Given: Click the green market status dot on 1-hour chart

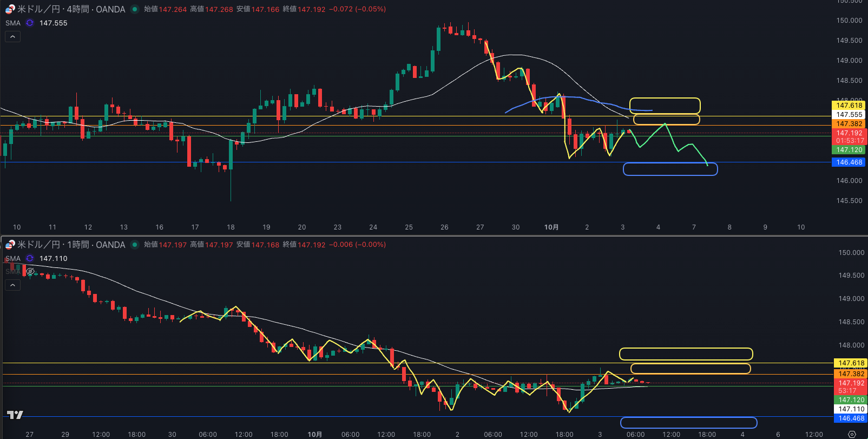Looking at the screenshot, I should click(x=135, y=245).
